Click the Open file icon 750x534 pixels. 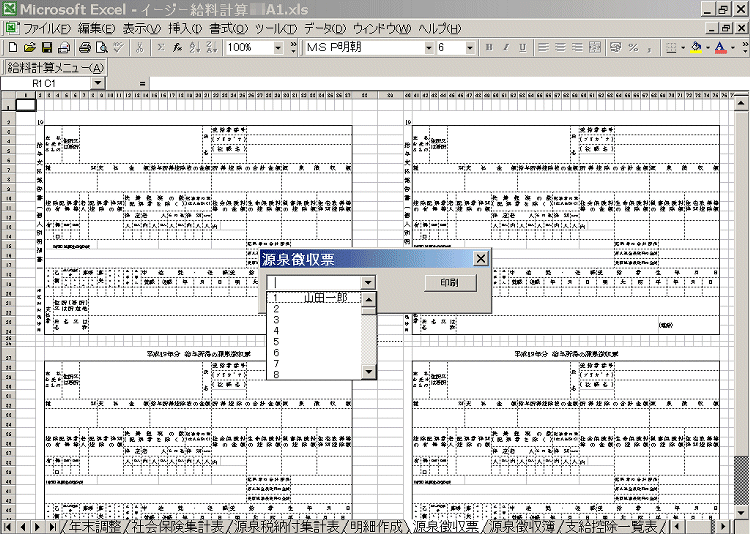[x=29, y=47]
